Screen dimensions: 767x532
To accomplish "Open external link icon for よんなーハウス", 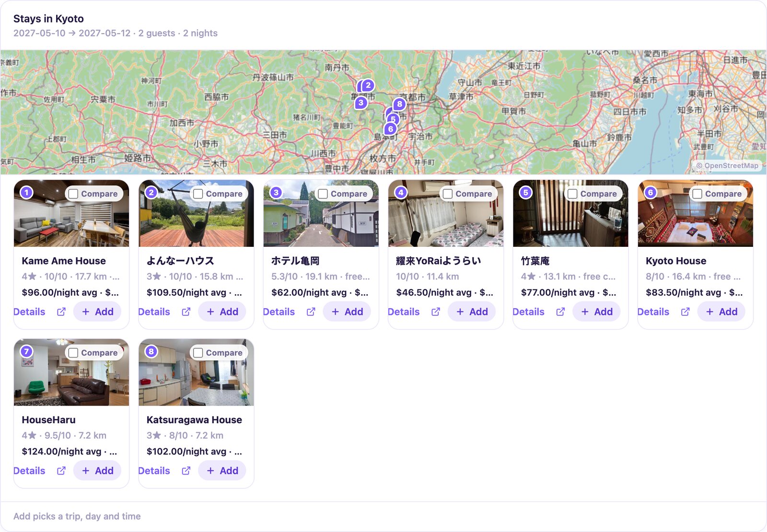I will 186,312.
